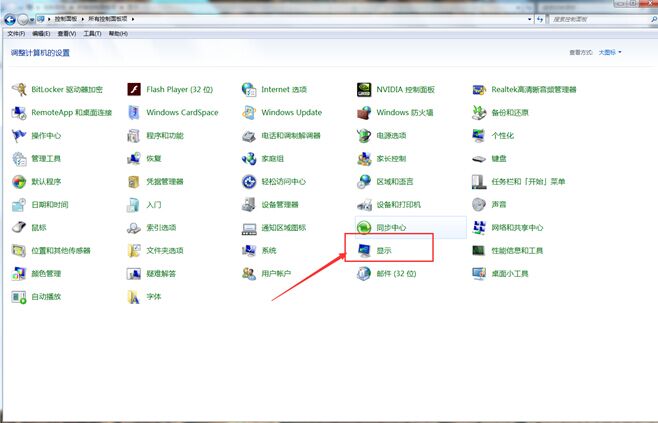Click the 所有控制面板项 breadcrumb segment
The width and height of the screenshot is (658, 423).
108,19
